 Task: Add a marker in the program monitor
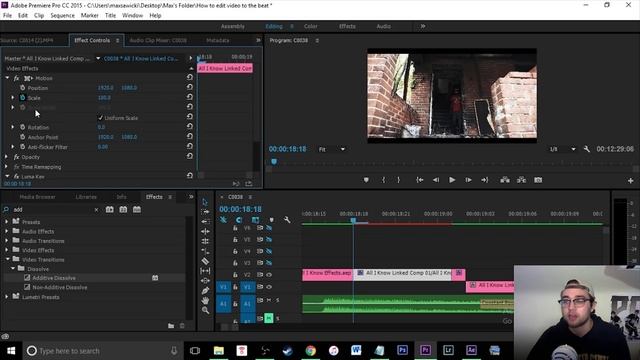(366, 180)
